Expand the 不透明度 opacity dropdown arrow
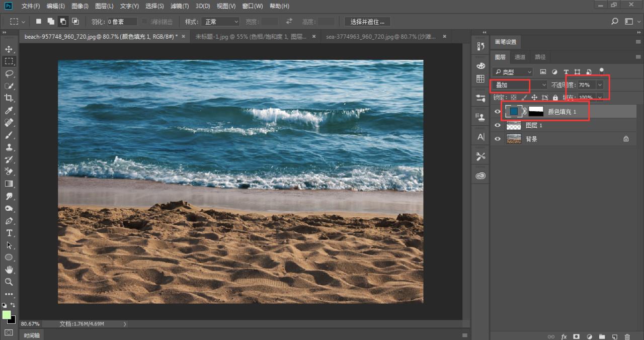644x340 pixels. pyautogui.click(x=599, y=85)
